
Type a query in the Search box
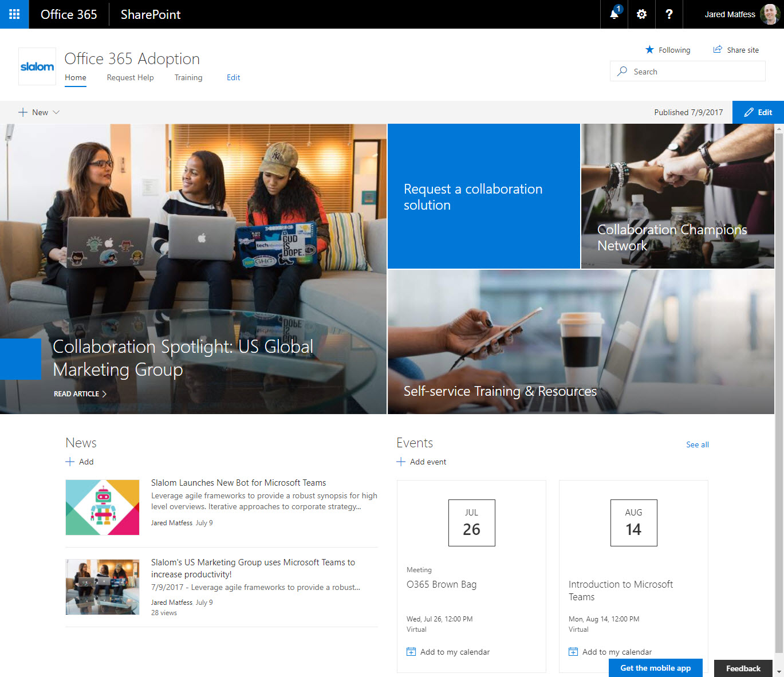[687, 71]
